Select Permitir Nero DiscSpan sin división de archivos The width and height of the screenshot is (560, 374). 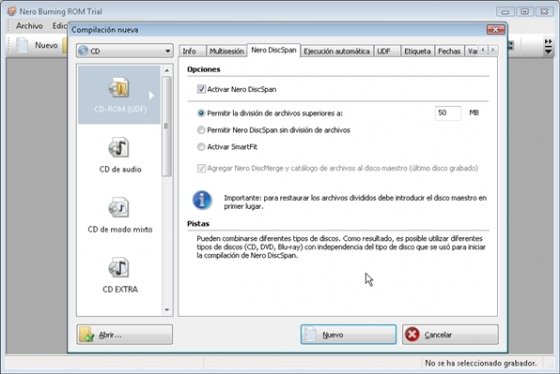pyautogui.click(x=201, y=130)
